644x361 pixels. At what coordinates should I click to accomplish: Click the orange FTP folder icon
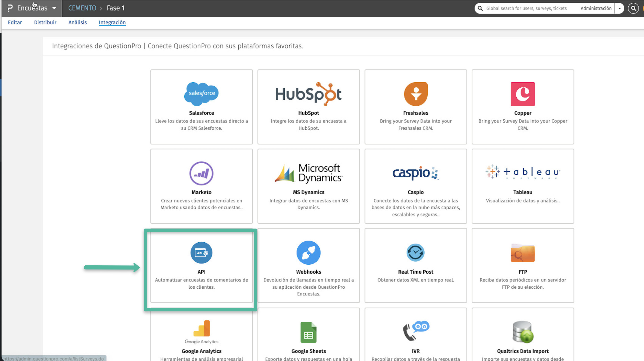(523, 253)
